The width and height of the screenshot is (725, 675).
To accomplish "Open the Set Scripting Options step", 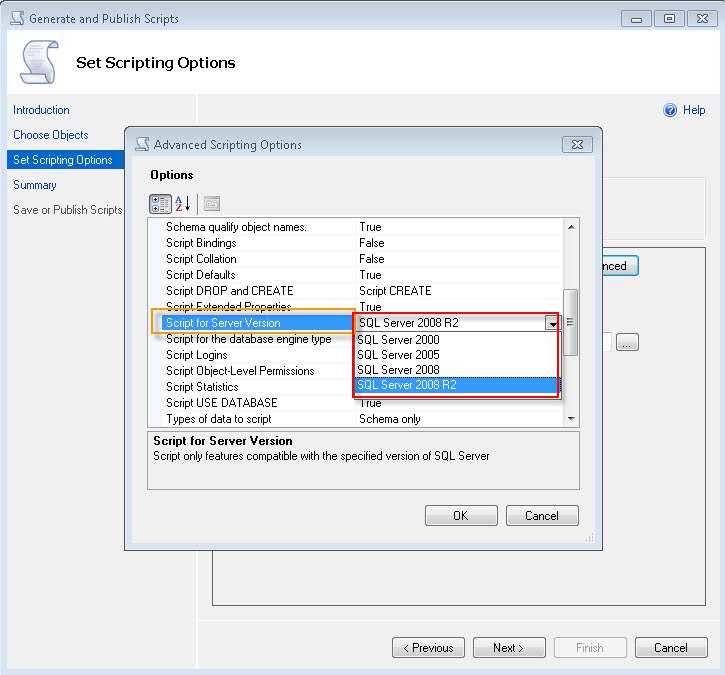I will tap(63, 160).
